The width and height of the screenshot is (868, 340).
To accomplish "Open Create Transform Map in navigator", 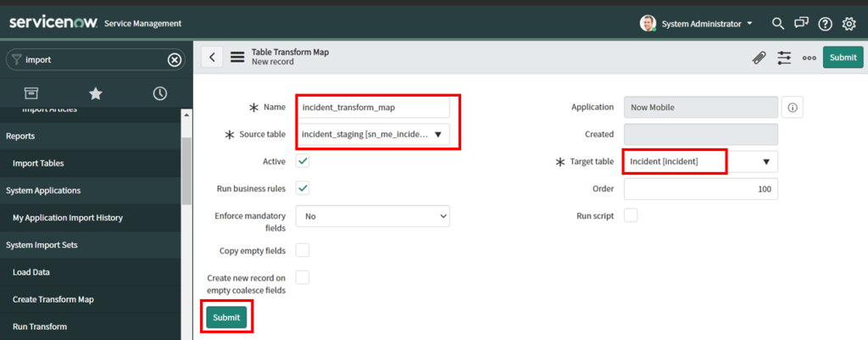I will click(x=53, y=299).
